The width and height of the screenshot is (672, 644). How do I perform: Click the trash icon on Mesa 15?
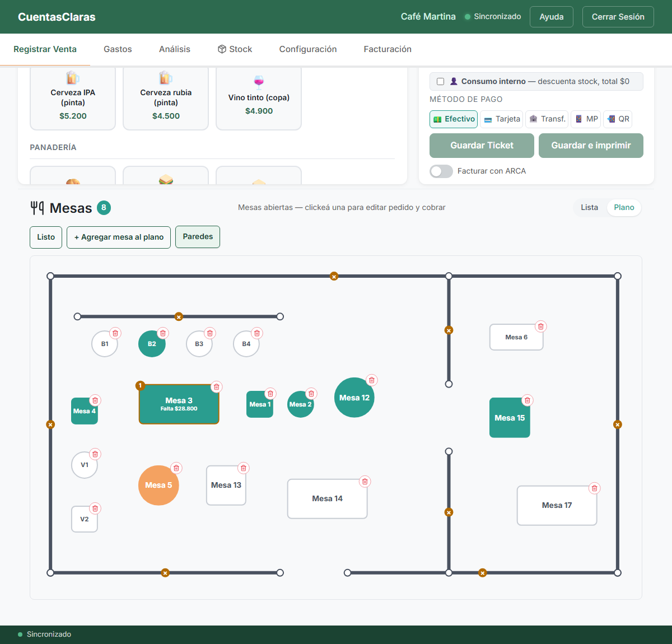click(527, 400)
